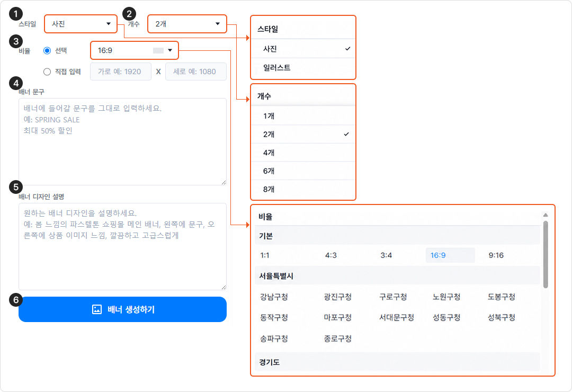The height and width of the screenshot is (392, 572).
Task: Choose 4개 from the count list
Action: 303,153
